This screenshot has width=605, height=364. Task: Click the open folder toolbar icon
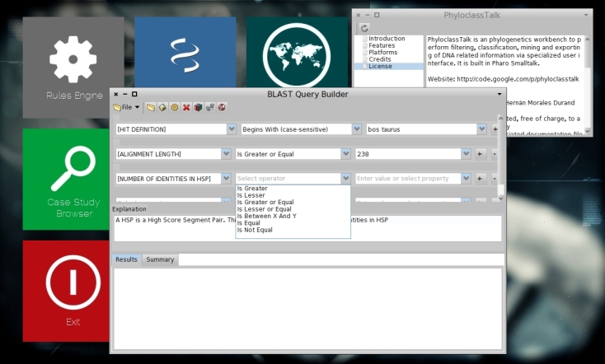pos(151,107)
